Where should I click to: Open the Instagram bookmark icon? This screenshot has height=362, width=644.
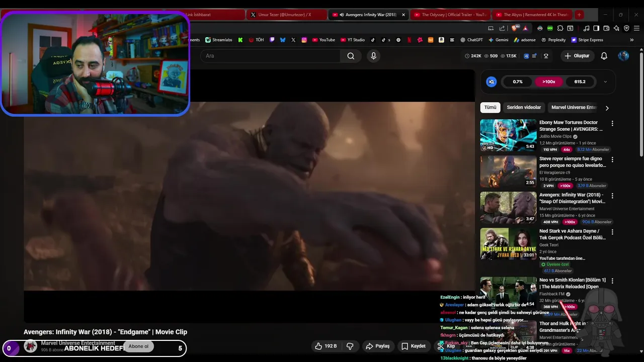coord(304,40)
